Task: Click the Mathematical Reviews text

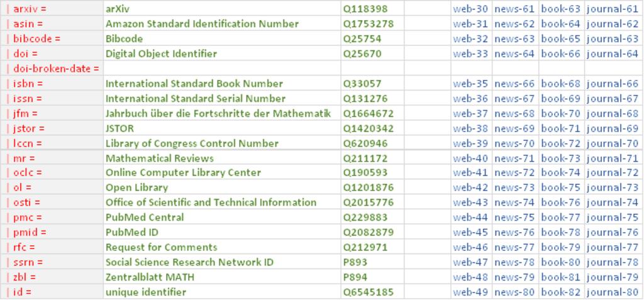Action: [159, 158]
